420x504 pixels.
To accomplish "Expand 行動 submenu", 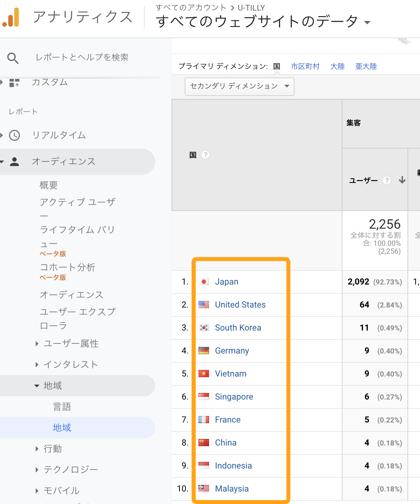I will pyautogui.click(x=37, y=449).
